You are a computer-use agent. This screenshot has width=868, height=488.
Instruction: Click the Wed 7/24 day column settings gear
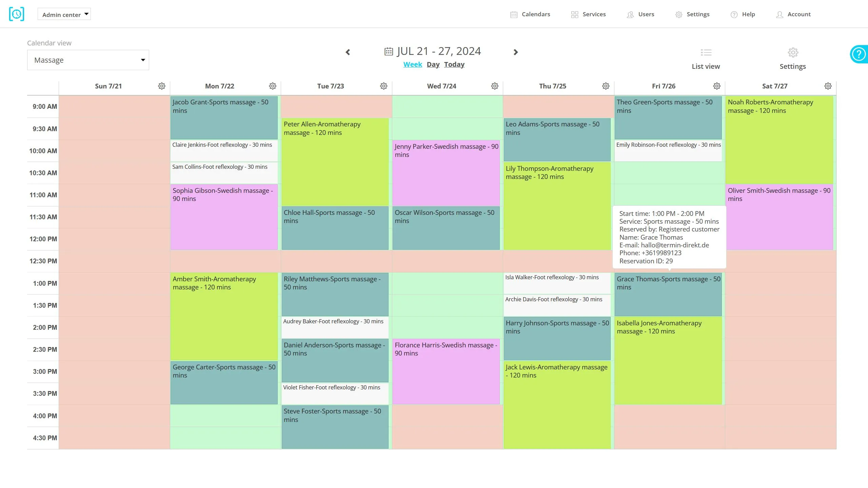tap(495, 86)
